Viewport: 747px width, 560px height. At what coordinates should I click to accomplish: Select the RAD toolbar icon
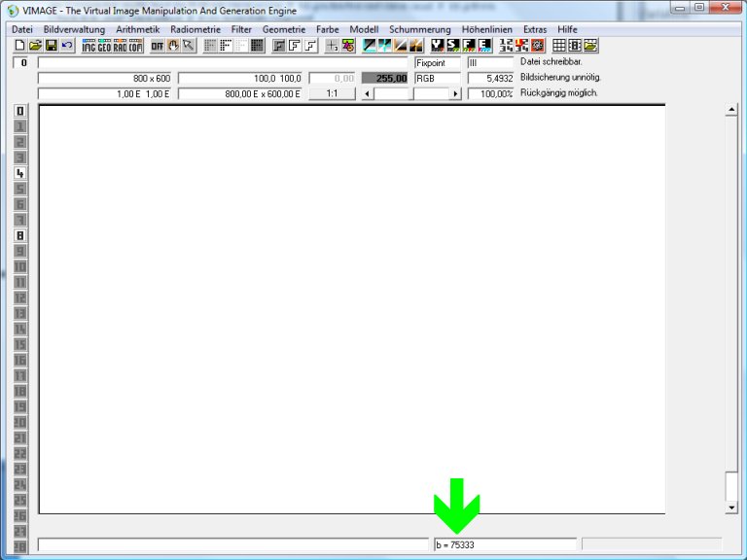click(x=121, y=46)
